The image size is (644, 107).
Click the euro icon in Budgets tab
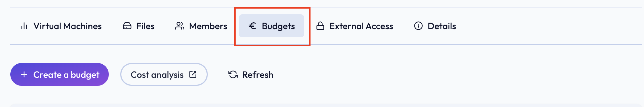[252, 26]
